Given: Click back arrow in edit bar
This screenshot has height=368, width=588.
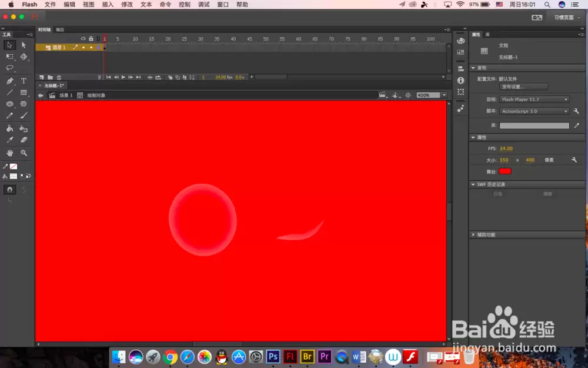Looking at the screenshot, I should (41, 95).
